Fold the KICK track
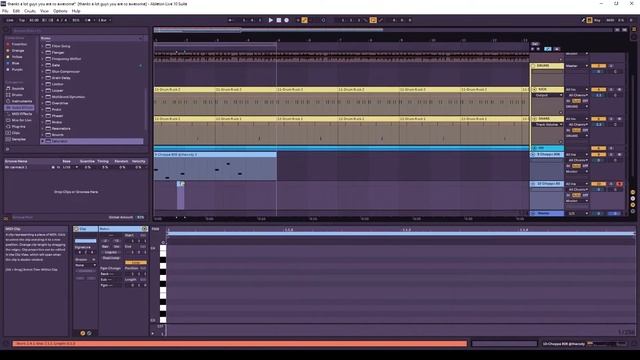The height and width of the screenshot is (360, 640). click(534, 89)
